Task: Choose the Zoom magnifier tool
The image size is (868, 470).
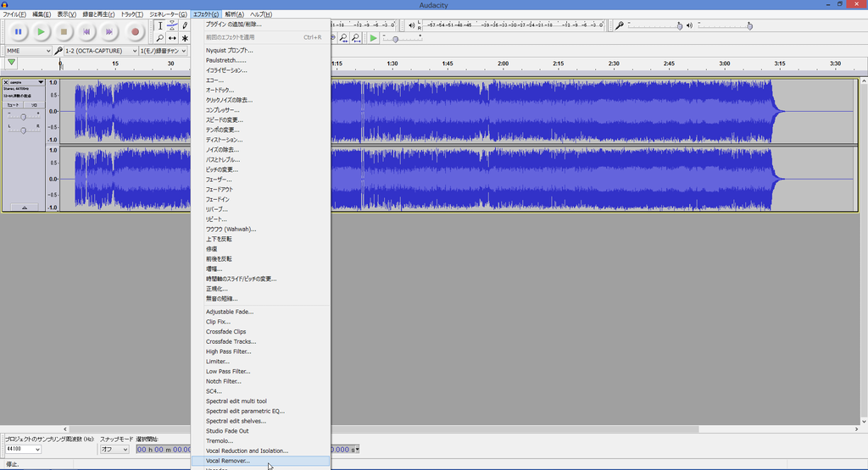Action: (x=160, y=38)
